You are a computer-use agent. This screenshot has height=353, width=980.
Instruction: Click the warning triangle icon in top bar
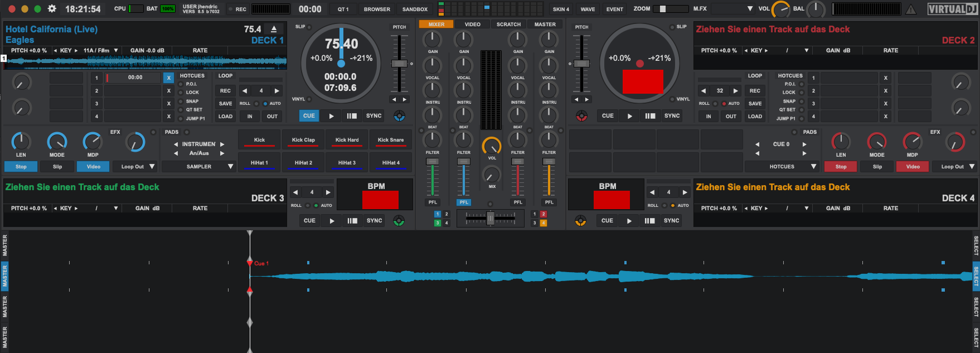[911, 9]
